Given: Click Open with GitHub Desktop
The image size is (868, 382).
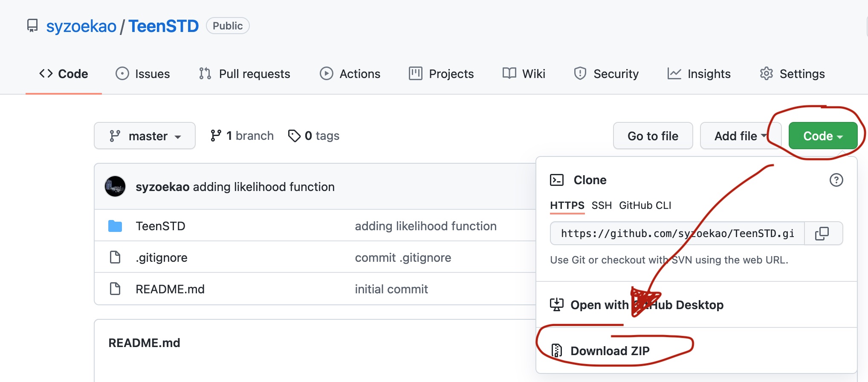Looking at the screenshot, I should (x=696, y=305).
